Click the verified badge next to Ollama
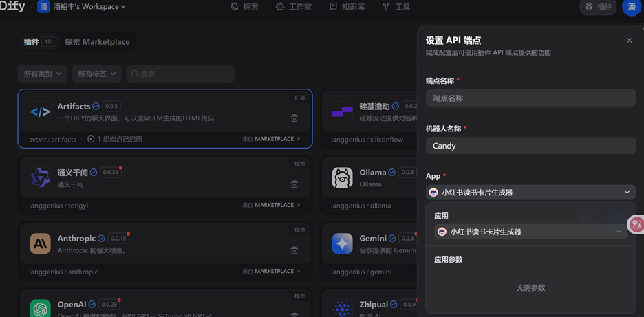This screenshot has width=644, height=317. 391,173
